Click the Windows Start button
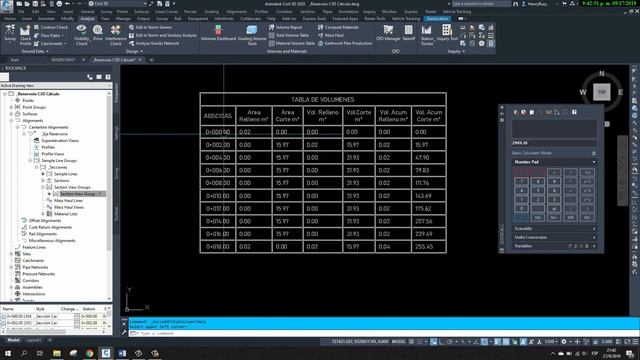 [x=7, y=353]
